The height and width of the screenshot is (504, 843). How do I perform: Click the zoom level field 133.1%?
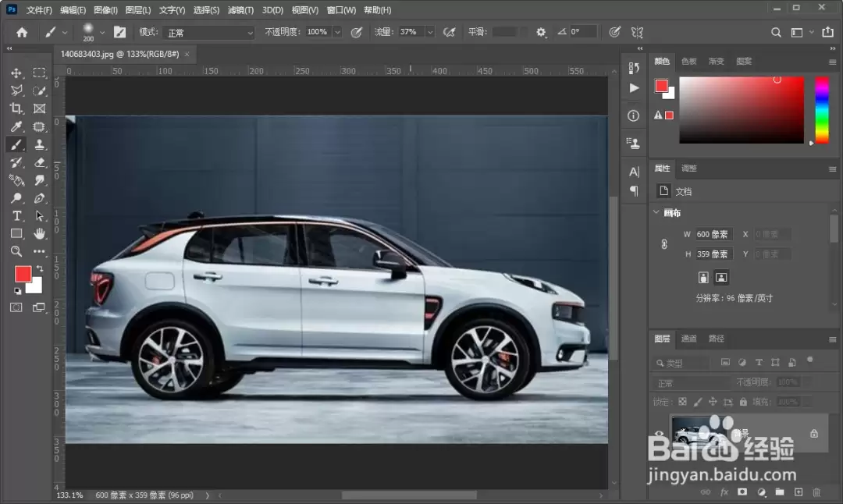tap(70, 495)
